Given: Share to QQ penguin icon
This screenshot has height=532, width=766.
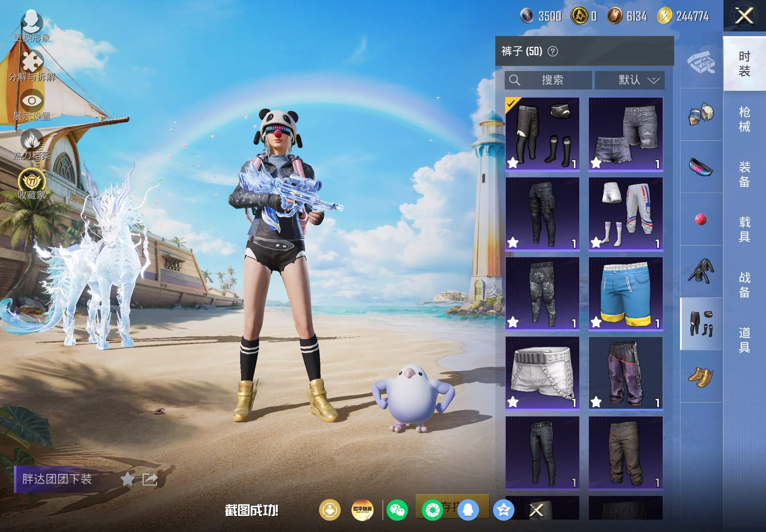Looking at the screenshot, I should (x=468, y=510).
